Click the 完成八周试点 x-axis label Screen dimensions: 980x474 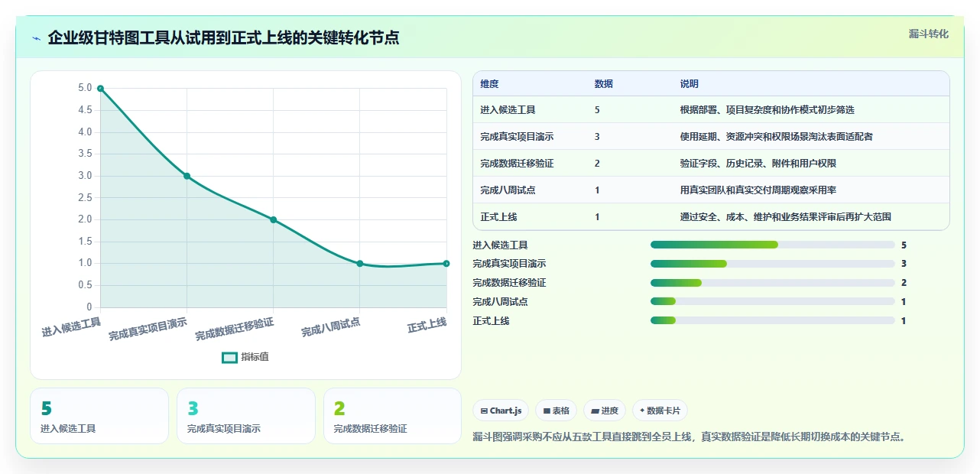click(330, 328)
